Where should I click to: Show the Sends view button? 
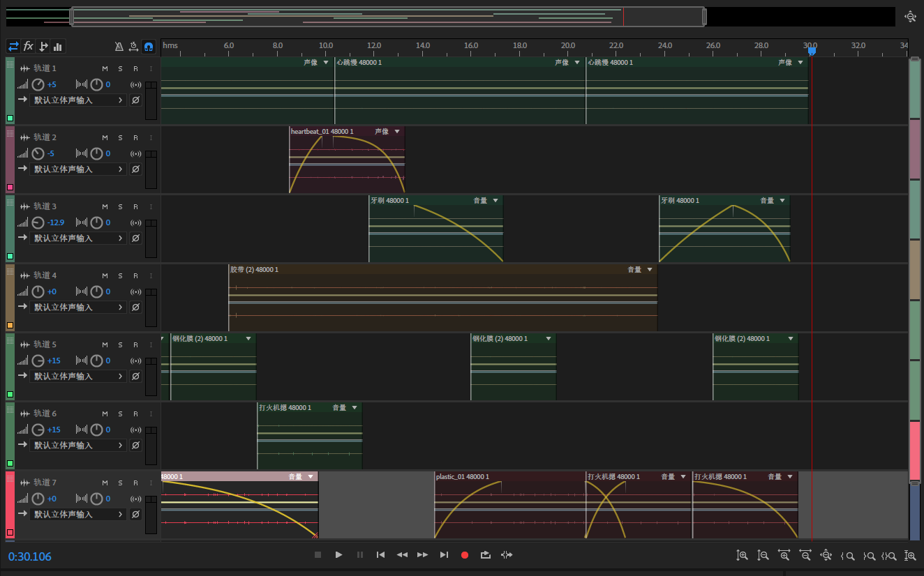(43, 47)
